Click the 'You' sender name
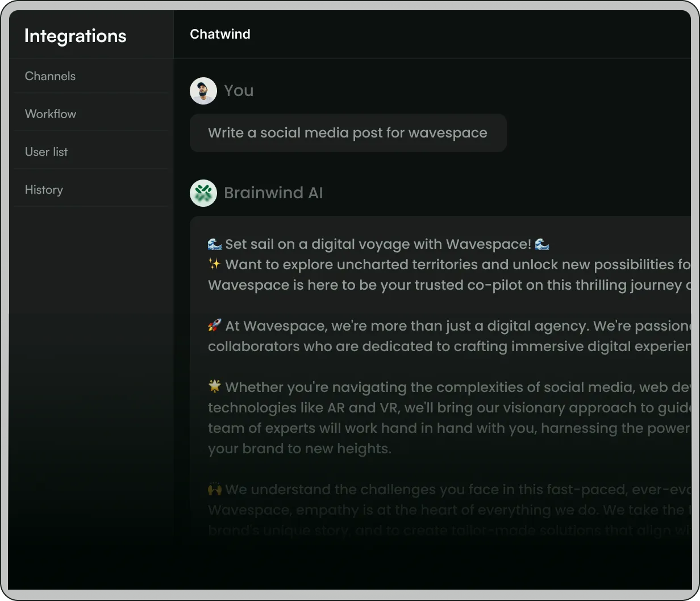700x601 pixels. [239, 91]
